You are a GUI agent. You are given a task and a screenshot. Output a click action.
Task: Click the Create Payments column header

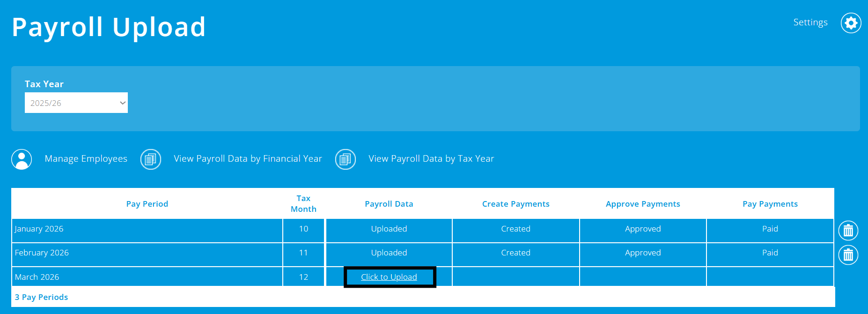pos(516,204)
